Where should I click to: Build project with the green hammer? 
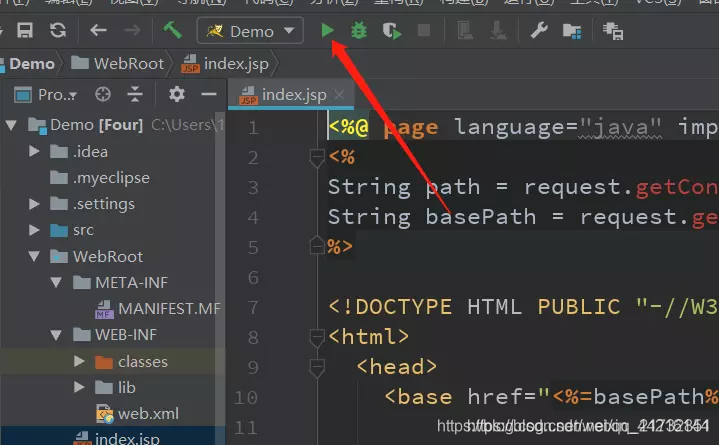tap(172, 30)
